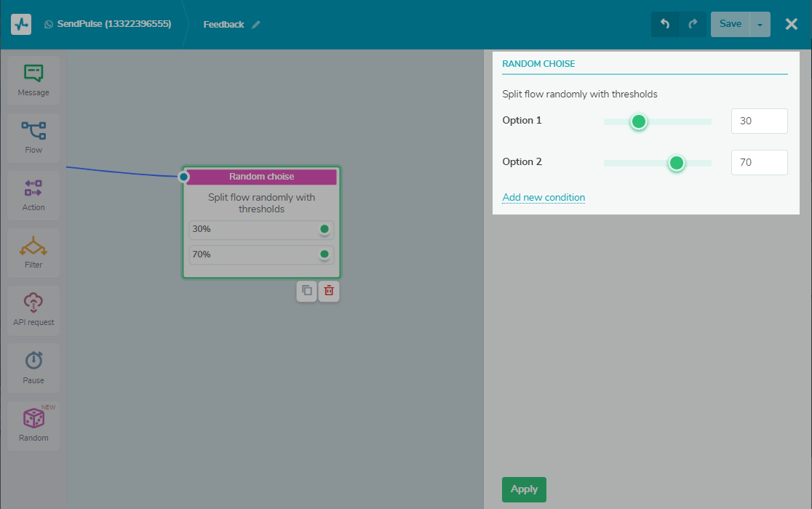The width and height of the screenshot is (812, 509).
Task: Insert an API request block
Action: [33, 310]
